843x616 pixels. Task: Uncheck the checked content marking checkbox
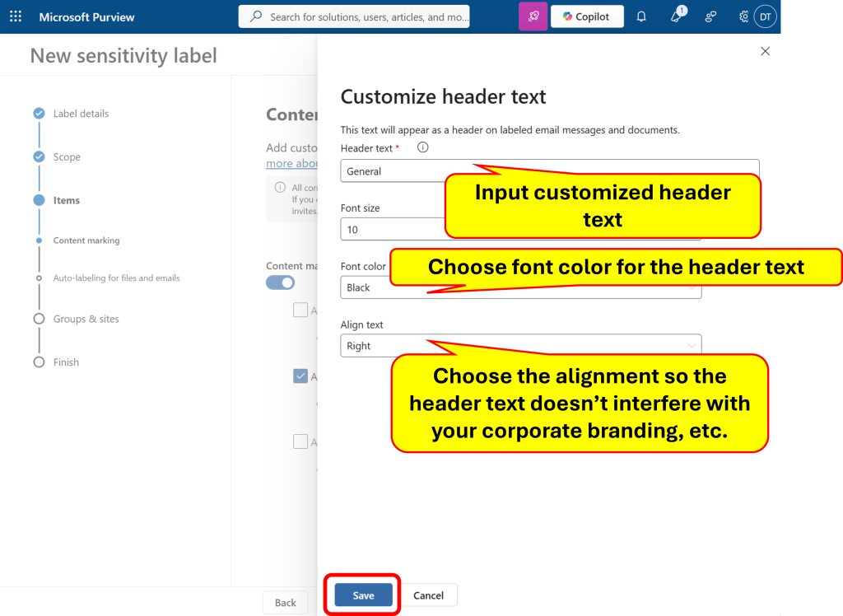(300, 376)
